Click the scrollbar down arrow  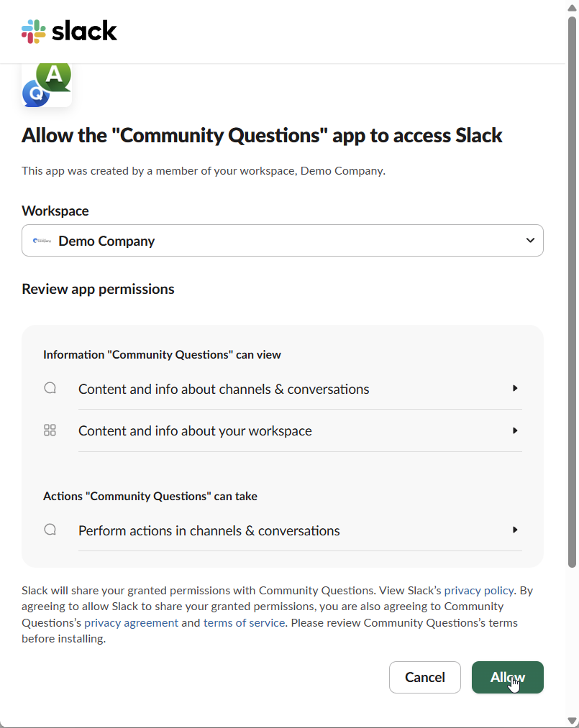tap(573, 722)
